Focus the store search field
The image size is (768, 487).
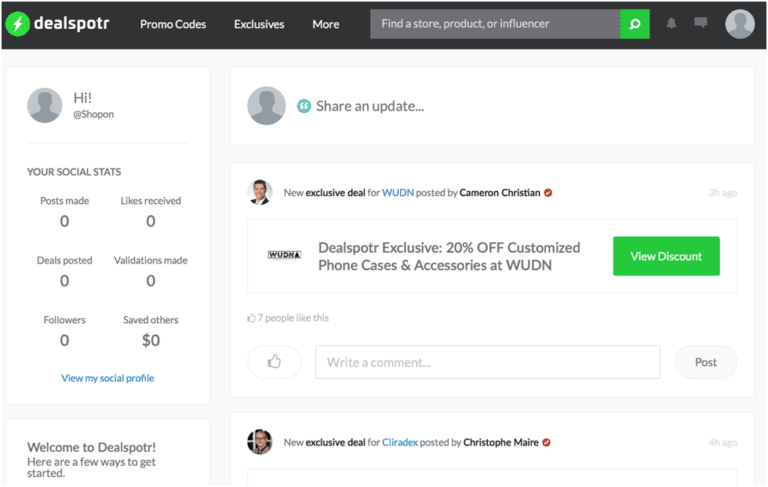495,24
